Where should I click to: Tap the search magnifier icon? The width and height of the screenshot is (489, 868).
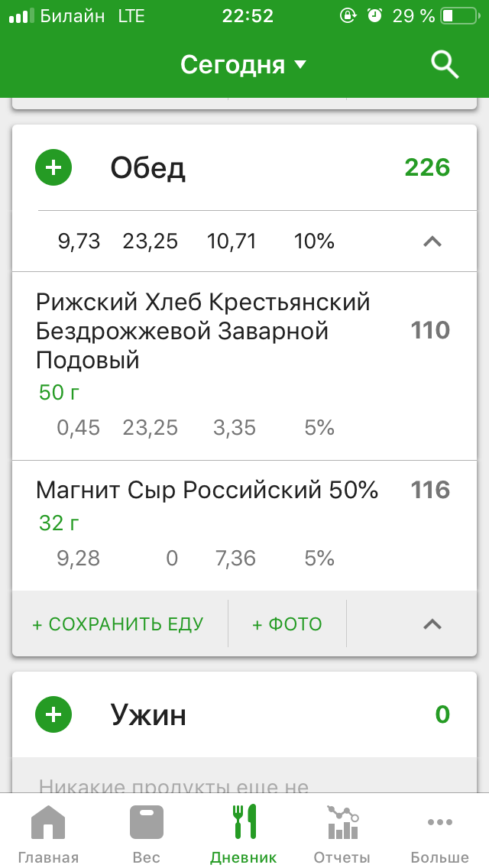[x=444, y=65]
